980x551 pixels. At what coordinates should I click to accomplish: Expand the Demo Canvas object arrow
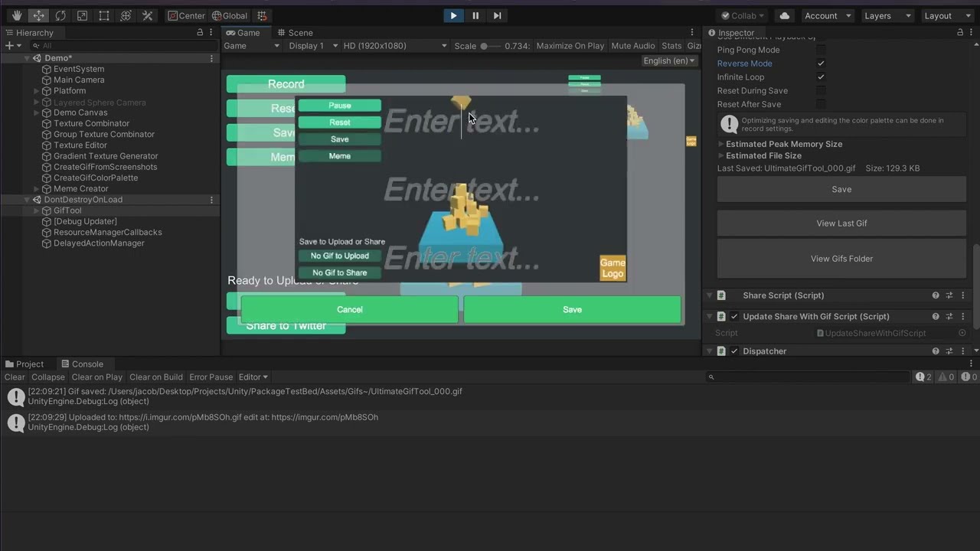[36, 112]
